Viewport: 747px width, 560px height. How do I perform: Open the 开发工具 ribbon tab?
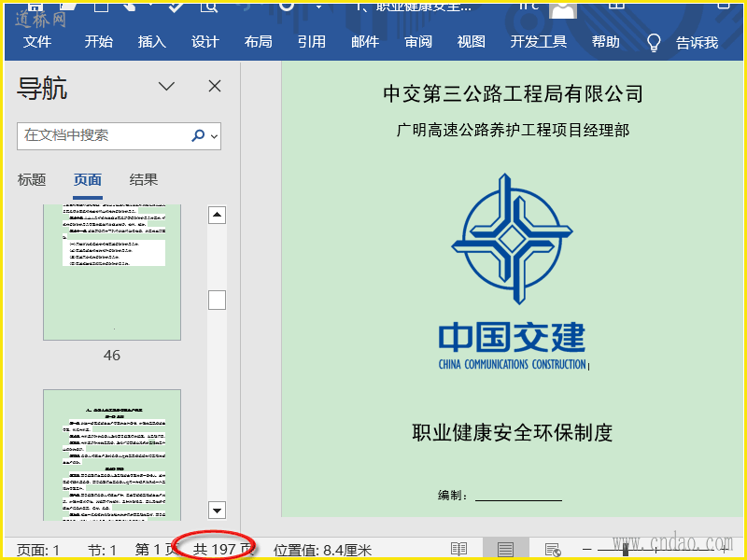click(x=539, y=42)
